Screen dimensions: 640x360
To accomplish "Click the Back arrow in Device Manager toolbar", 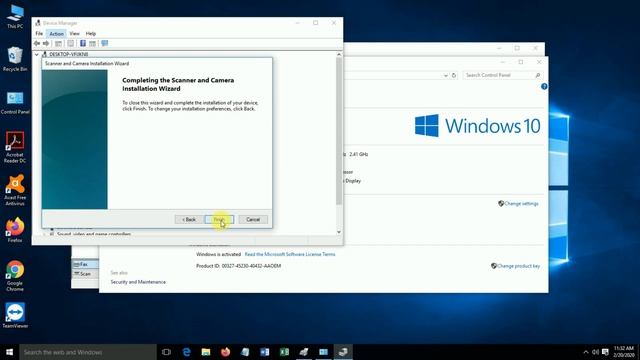I will 37,43.
